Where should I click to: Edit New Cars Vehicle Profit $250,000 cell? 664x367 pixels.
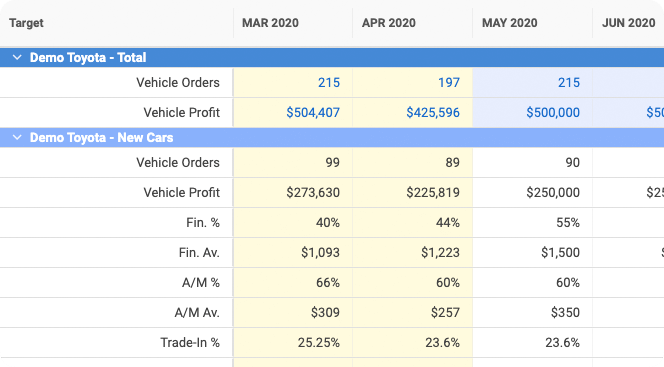pos(532,193)
